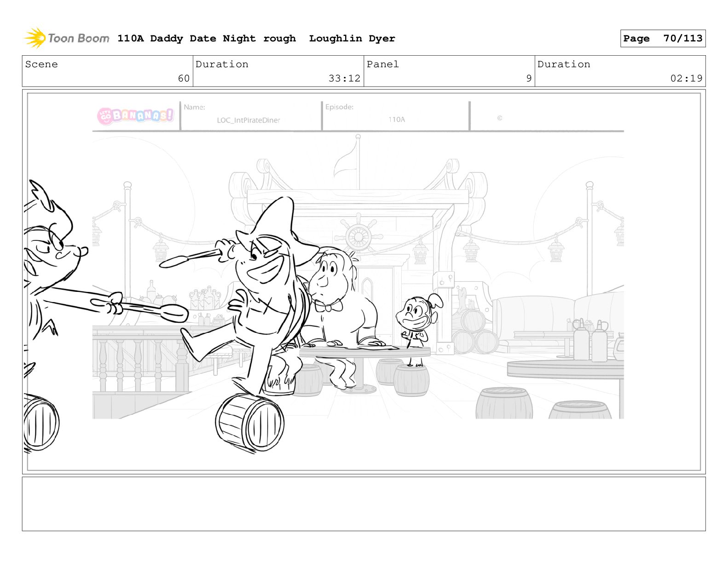This screenshot has height=564, width=728.
Task: Click the Let's Go Bananas logo
Action: [x=136, y=116]
